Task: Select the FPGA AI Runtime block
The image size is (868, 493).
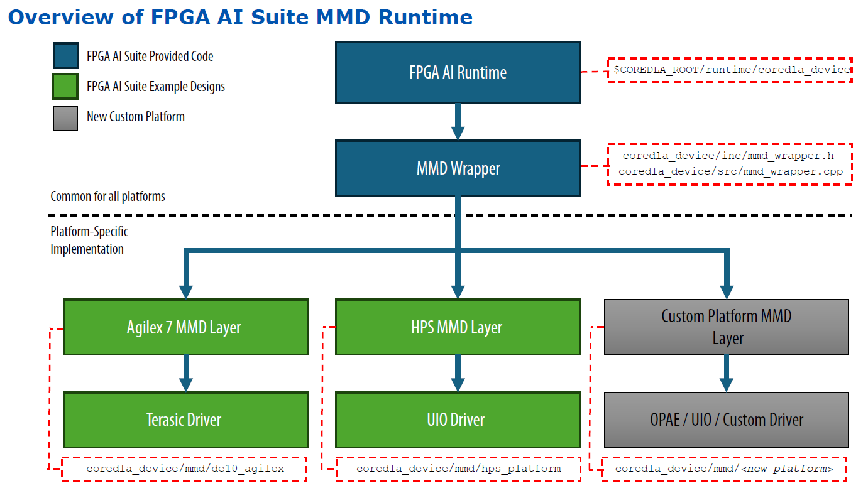Action: click(458, 72)
